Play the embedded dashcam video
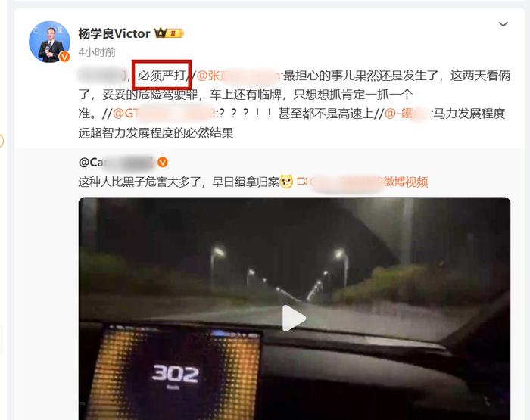Image resolution: width=530 pixels, height=420 pixels. click(x=294, y=319)
